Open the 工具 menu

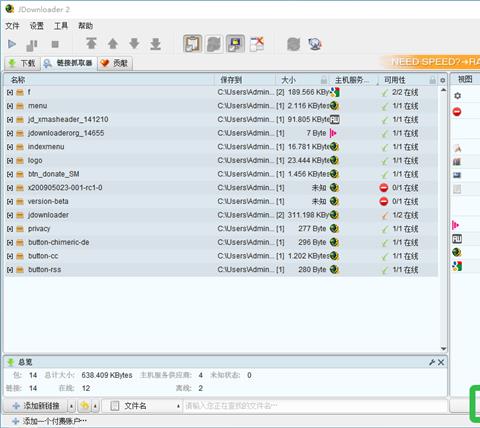coord(61,26)
